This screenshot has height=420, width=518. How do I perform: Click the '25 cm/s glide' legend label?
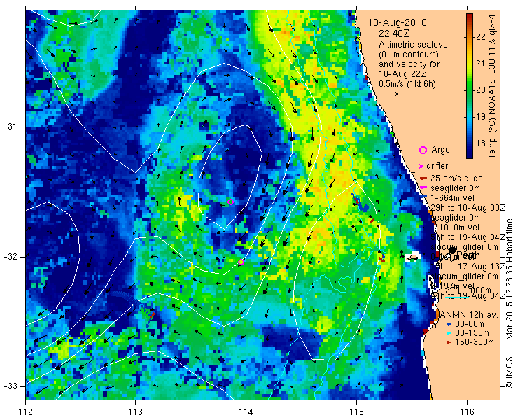pos(456,178)
